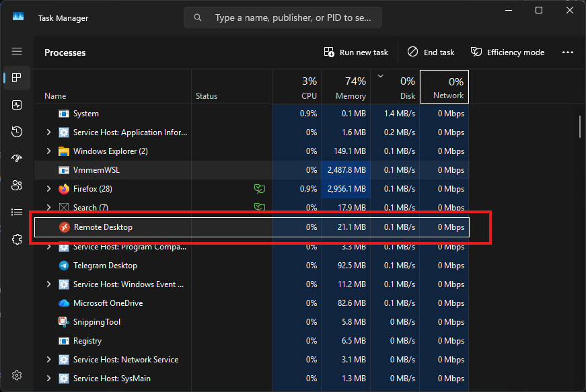The image size is (586, 392).
Task: Open Task Manager settings gear
Action: point(17,375)
